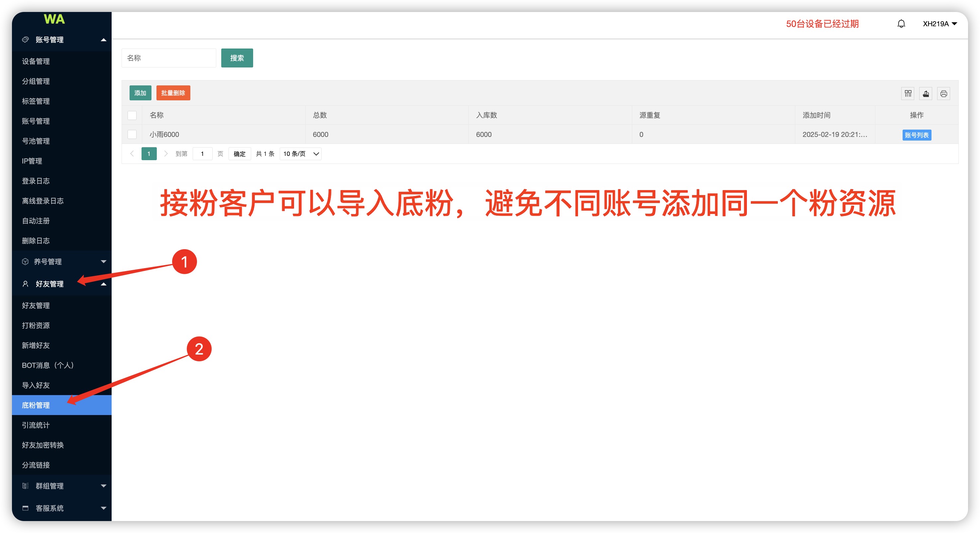
Task: Collapse the 账号管理 menu section arrow
Action: (x=103, y=40)
